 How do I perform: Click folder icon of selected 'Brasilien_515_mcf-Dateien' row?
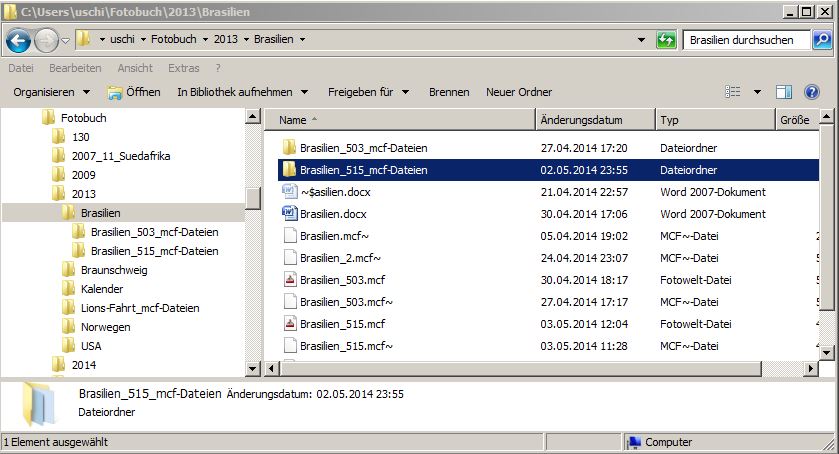(289, 170)
